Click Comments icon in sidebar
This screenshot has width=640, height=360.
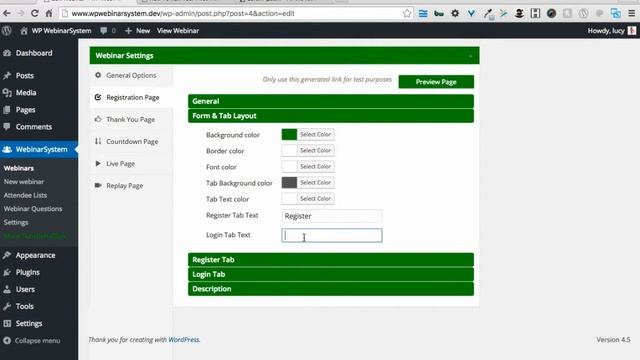tap(7, 127)
